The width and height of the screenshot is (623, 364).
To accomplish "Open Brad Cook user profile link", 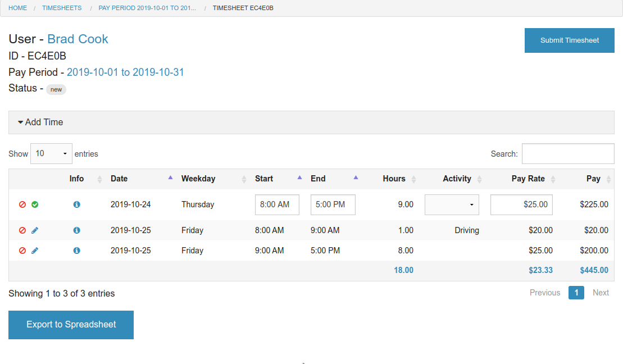I will coord(78,39).
